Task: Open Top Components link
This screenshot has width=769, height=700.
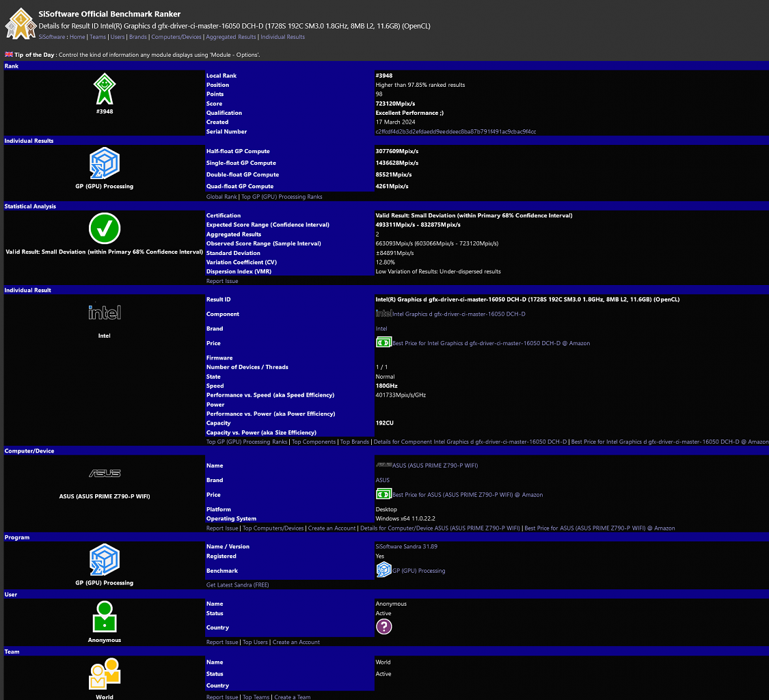Action: [314, 442]
